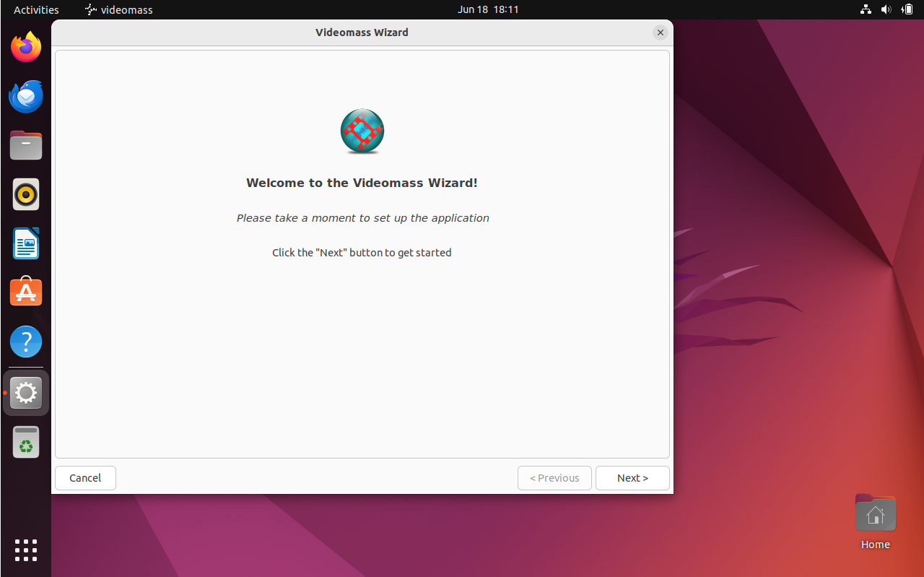Launch LibreOffice Writer from the dock
The image size is (924, 577).
click(26, 244)
